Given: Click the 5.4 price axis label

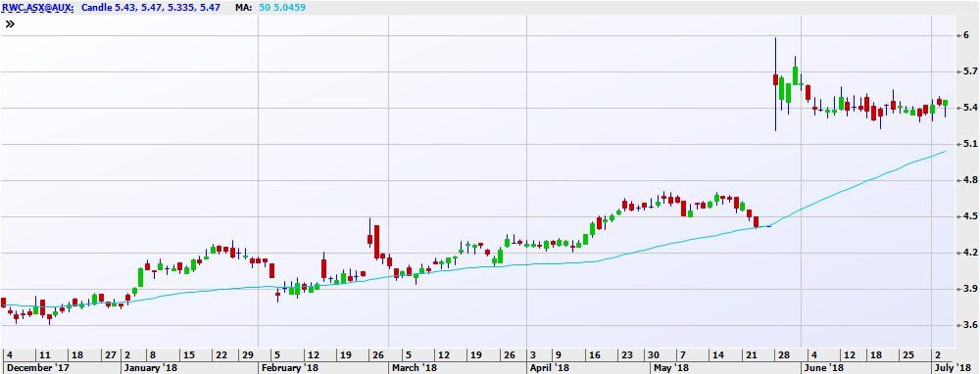Looking at the screenshot, I should 969,108.
